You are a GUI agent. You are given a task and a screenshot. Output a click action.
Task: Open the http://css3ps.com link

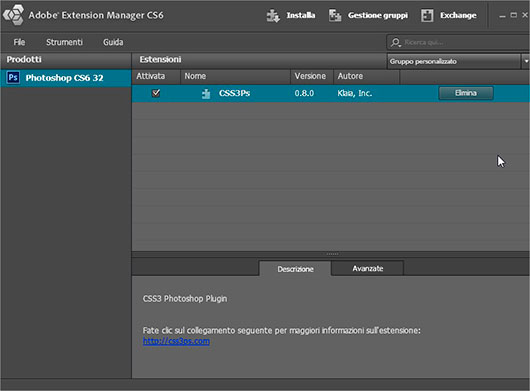pos(176,341)
